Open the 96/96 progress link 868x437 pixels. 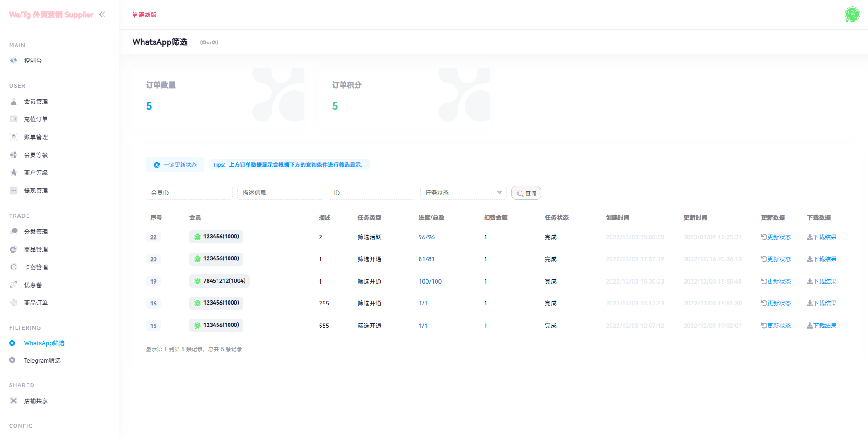426,237
